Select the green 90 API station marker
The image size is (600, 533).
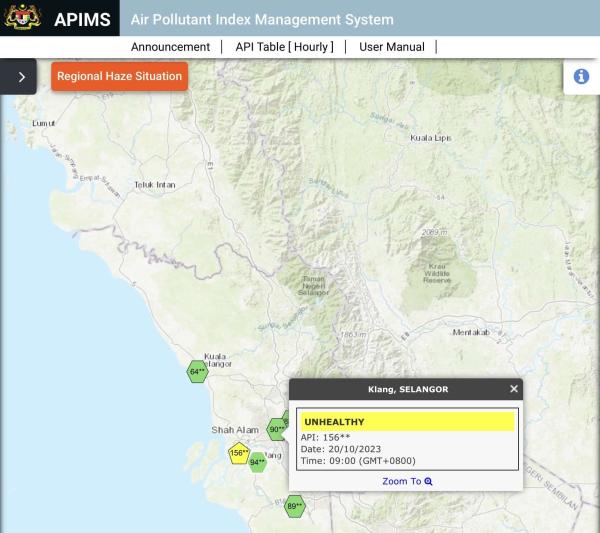click(x=277, y=430)
